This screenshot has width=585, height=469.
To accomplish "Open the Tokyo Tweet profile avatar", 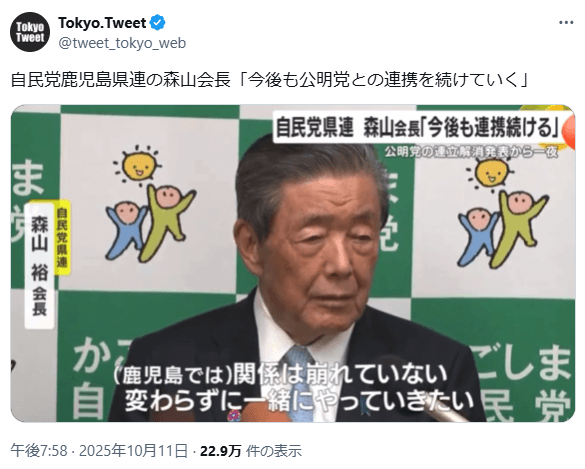I will pos(30,32).
